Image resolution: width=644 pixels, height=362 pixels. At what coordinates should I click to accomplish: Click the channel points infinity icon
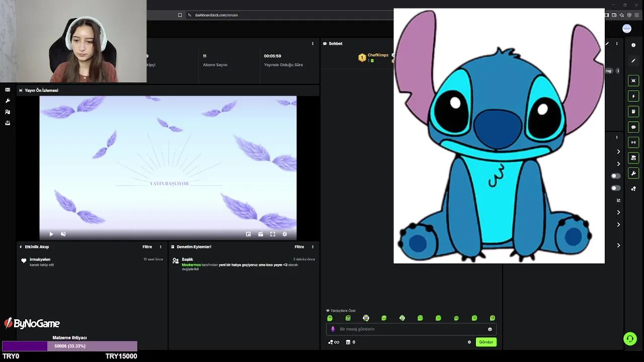pos(334,342)
